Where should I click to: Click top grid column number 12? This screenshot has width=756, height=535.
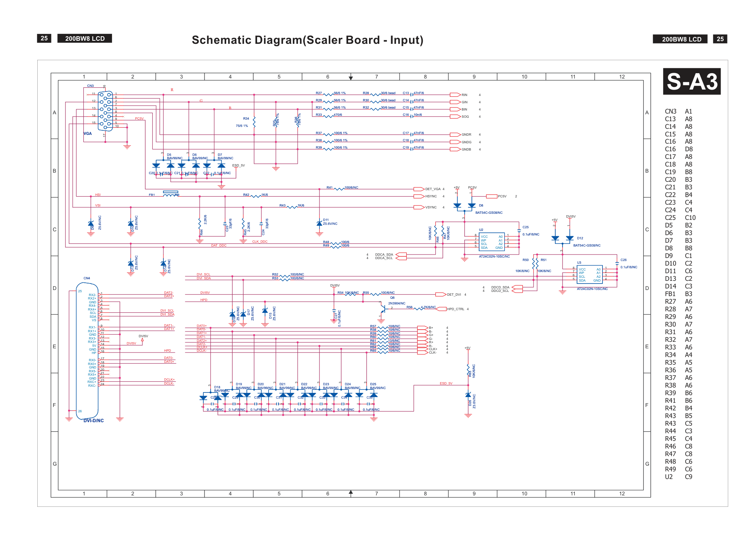click(622, 77)
